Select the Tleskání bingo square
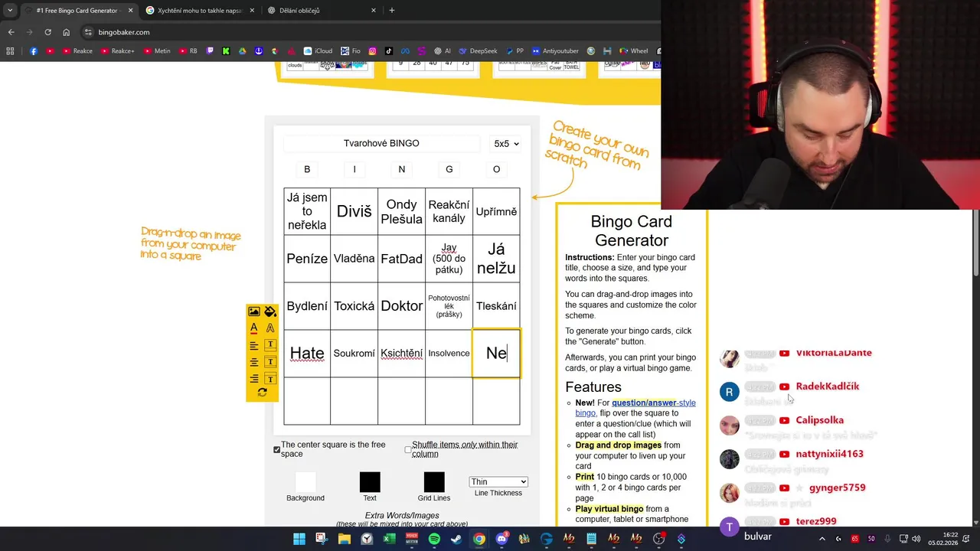 coord(496,306)
